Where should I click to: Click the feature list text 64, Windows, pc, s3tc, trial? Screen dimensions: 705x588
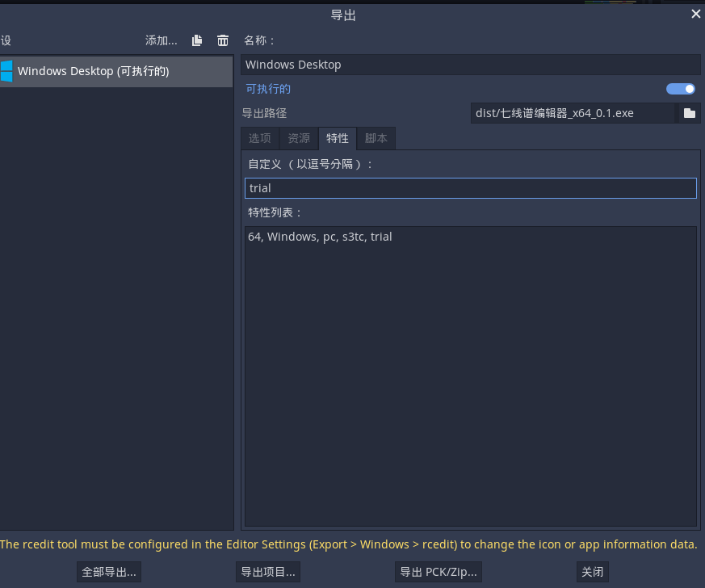pyautogui.click(x=320, y=237)
